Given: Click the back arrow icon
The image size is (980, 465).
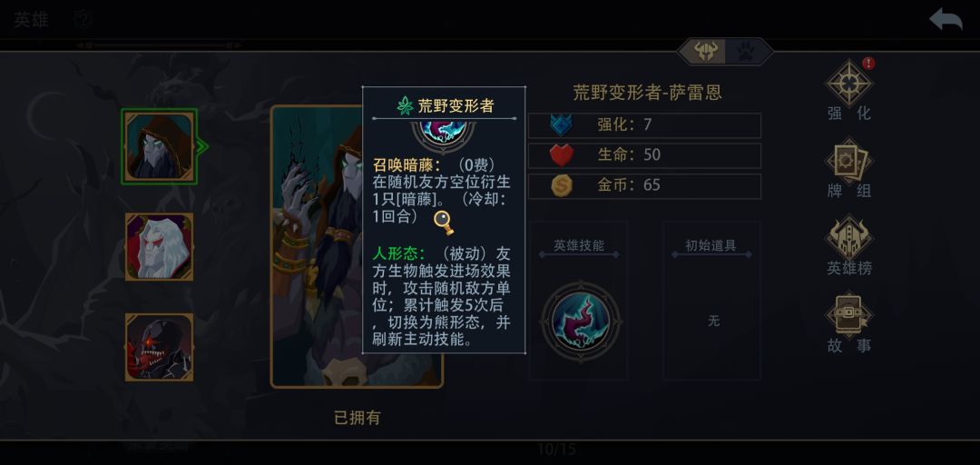Looking at the screenshot, I should (946, 19).
